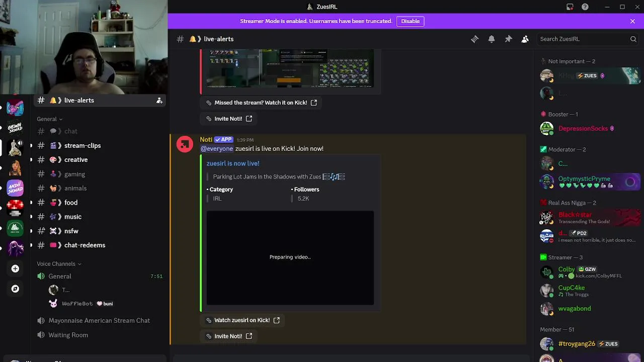Dismiss the Streamer Mode banner
This screenshot has height=362, width=644.
632,21
